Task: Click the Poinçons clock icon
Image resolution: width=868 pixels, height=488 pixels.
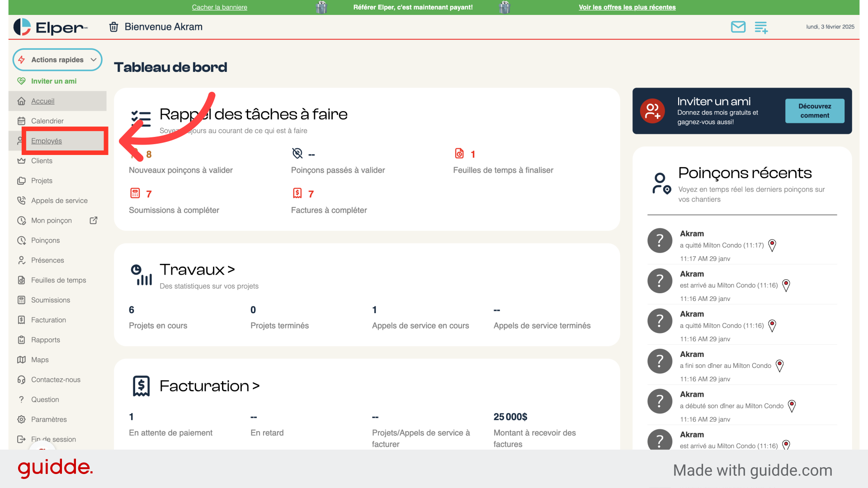Action: pos(21,240)
